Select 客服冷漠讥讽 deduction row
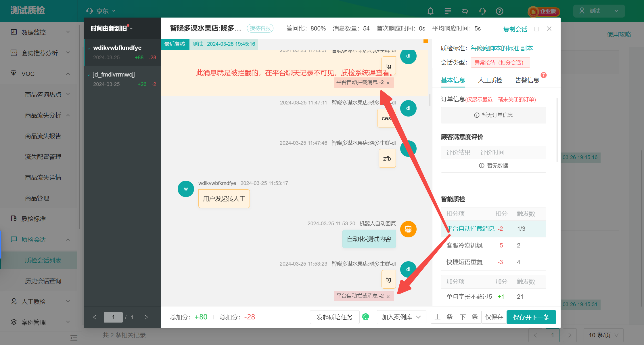644x345 pixels. coord(493,245)
